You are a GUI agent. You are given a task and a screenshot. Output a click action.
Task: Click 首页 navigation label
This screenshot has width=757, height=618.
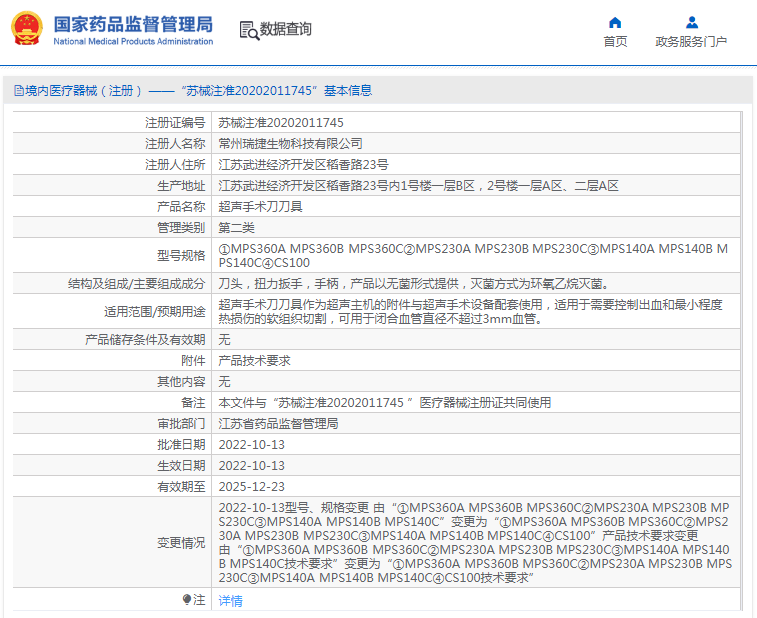(x=615, y=42)
